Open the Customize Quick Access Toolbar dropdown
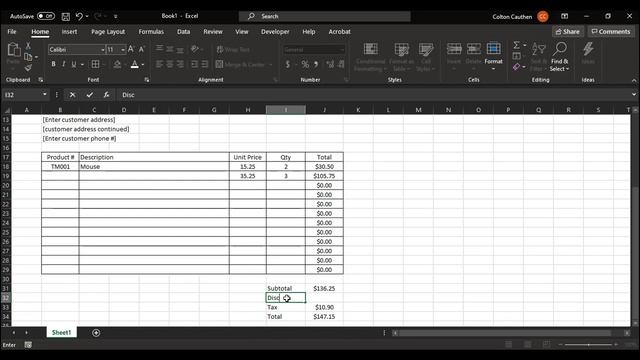Image resolution: width=640 pixels, height=360 pixels. click(x=116, y=16)
